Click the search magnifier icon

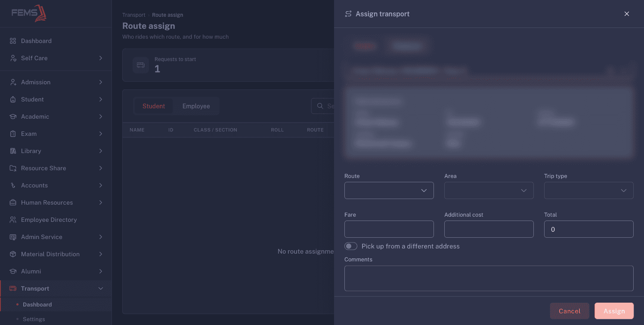320,106
